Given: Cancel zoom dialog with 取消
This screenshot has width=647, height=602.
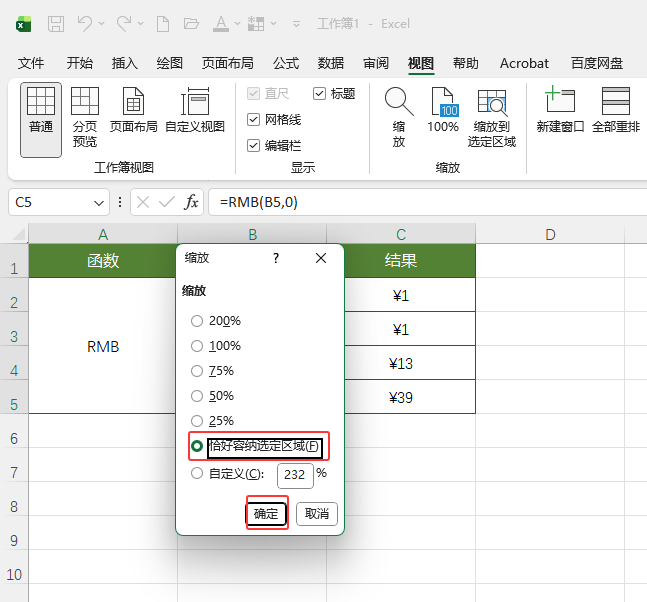Looking at the screenshot, I should pyautogui.click(x=317, y=514).
